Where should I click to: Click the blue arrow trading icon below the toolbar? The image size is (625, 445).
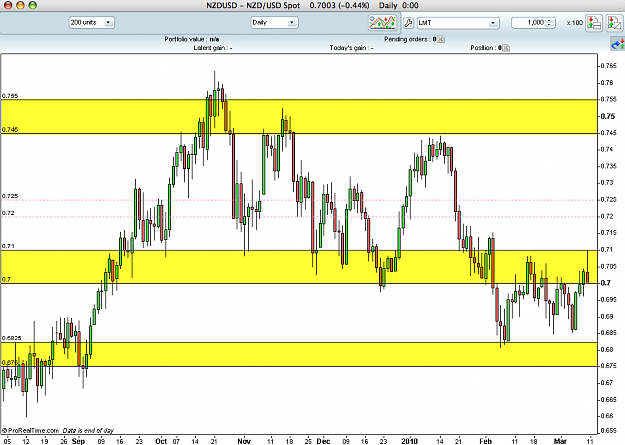[x=618, y=44]
